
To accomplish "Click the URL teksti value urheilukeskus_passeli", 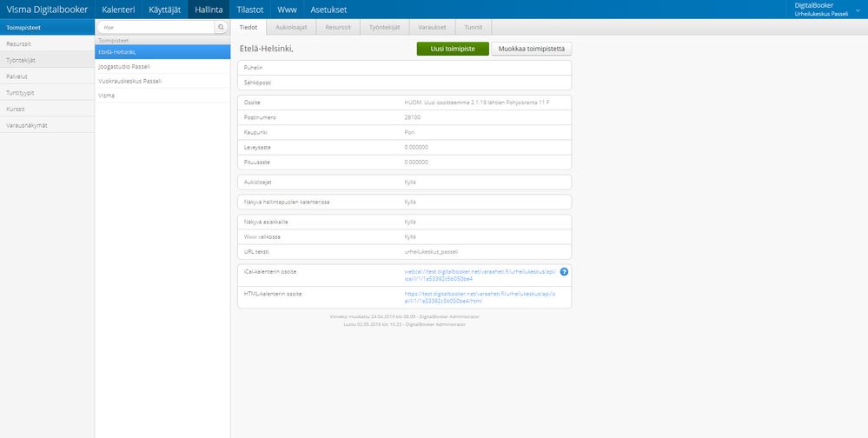I will 431,252.
